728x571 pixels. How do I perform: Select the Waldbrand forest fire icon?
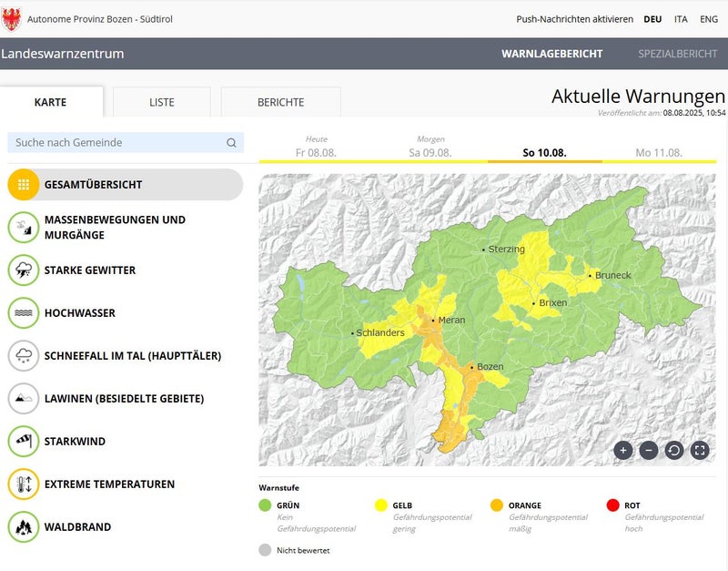(x=24, y=527)
